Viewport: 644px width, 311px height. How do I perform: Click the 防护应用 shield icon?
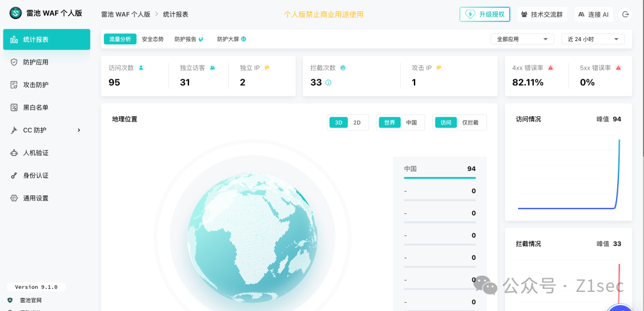coord(14,62)
